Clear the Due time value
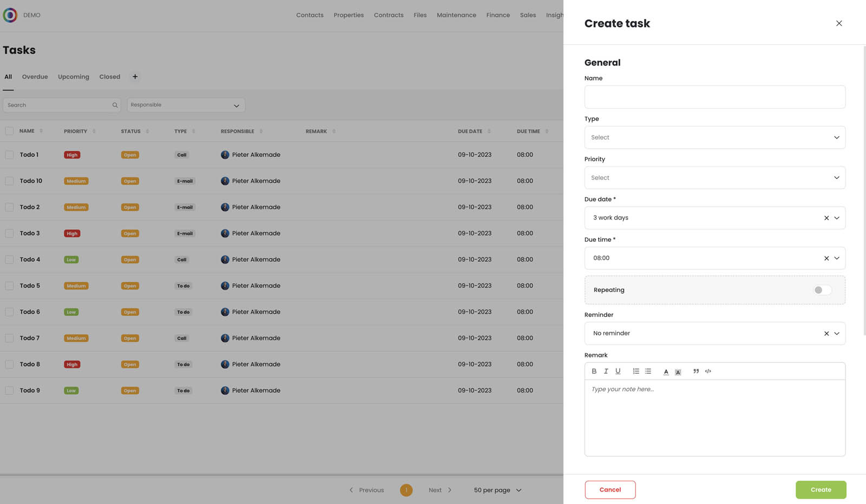This screenshot has width=866, height=504. [x=826, y=258]
